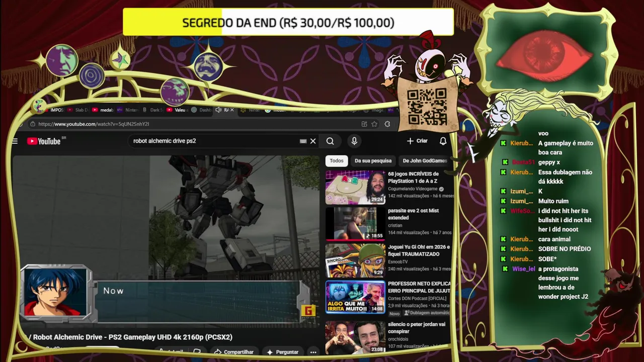The height and width of the screenshot is (362, 644).
Task: Select the De John GodGames chip
Action: (x=425, y=161)
